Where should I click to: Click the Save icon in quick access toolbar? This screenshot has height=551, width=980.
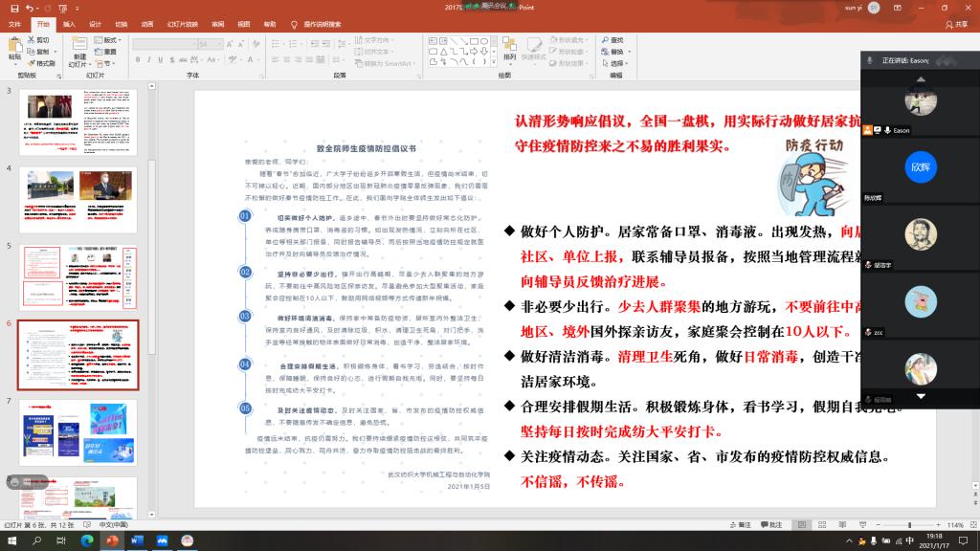click(x=12, y=8)
